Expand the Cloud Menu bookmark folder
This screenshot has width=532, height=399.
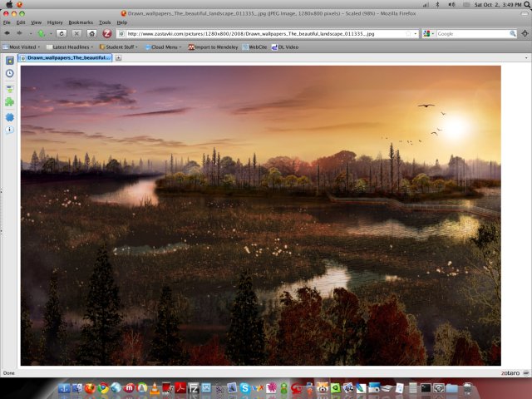point(163,47)
